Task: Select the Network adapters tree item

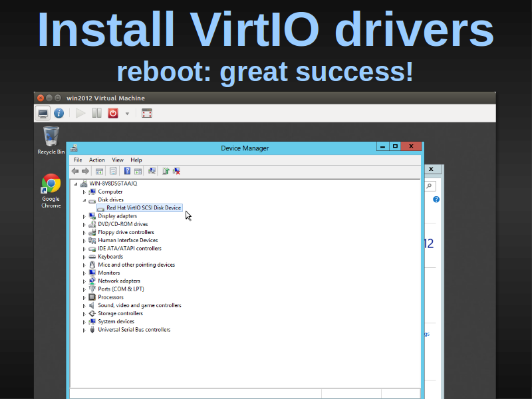Action: tap(119, 281)
